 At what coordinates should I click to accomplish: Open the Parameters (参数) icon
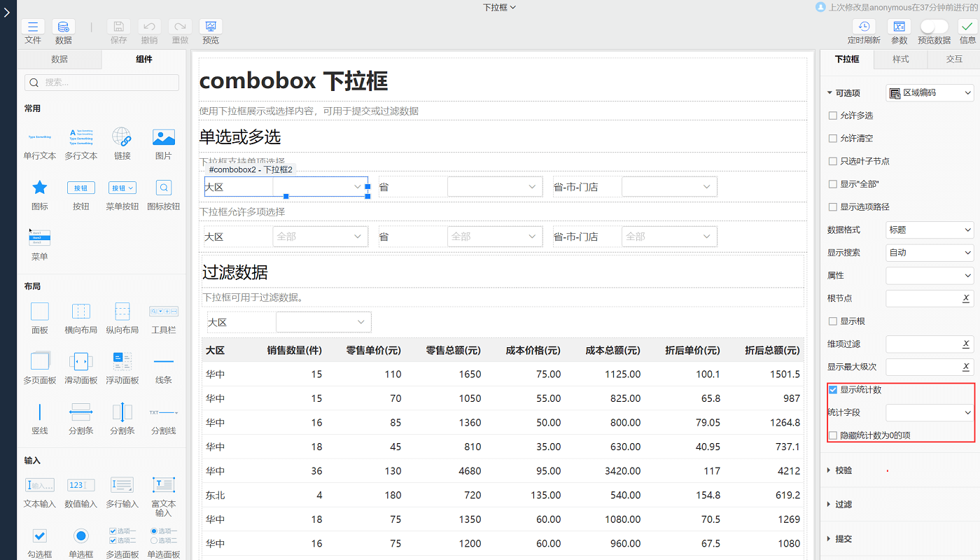tap(899, 27)
